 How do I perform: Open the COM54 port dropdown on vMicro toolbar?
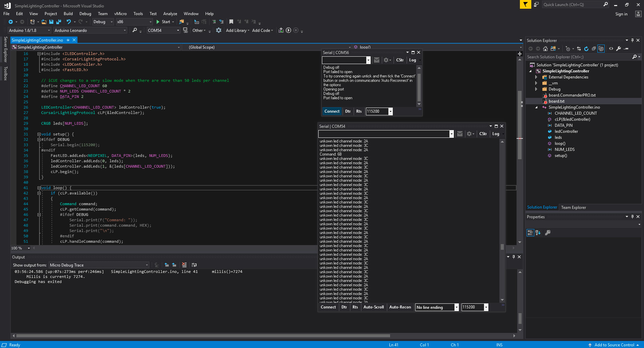pos(178,30)
